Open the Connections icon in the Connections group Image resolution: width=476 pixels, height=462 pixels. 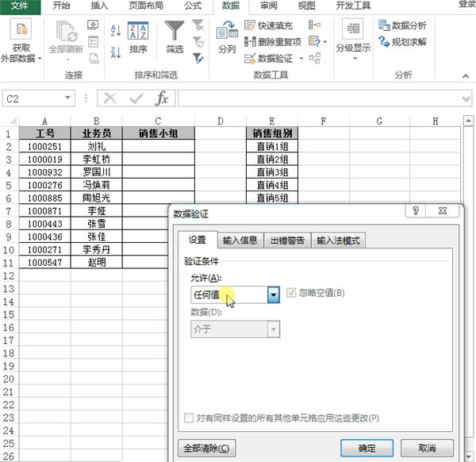click(93, 25)
